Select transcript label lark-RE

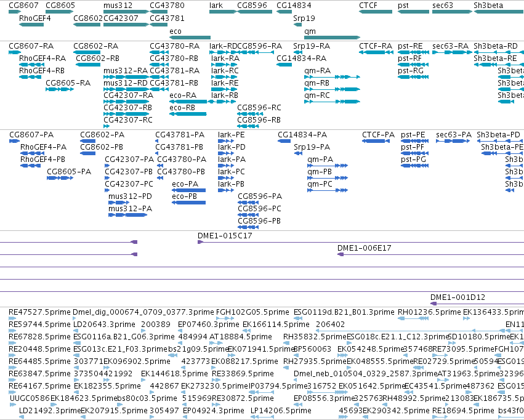225,83
